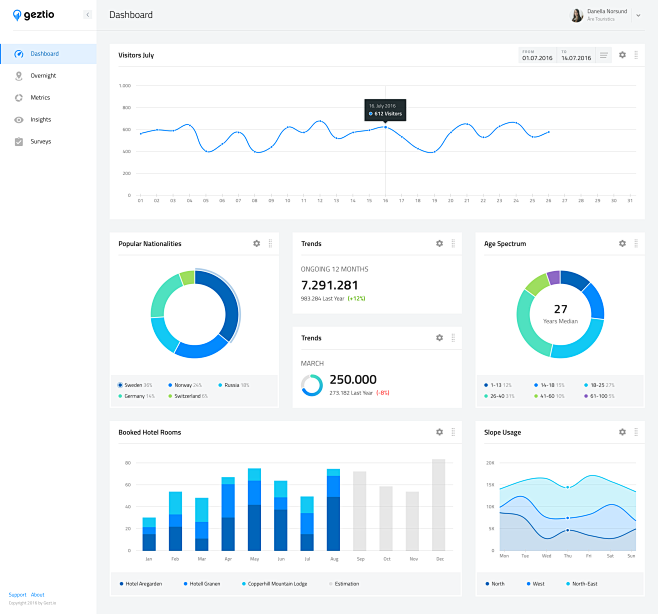Click Danella Norsund's profile avatar

(x=577, y=15)
